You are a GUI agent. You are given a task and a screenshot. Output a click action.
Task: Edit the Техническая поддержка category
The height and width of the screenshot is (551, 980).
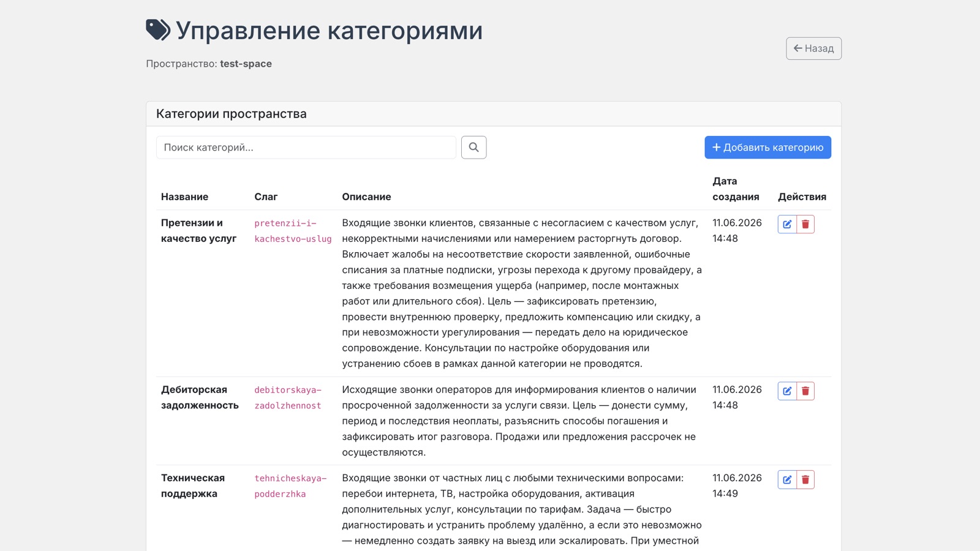coord(787,479)
